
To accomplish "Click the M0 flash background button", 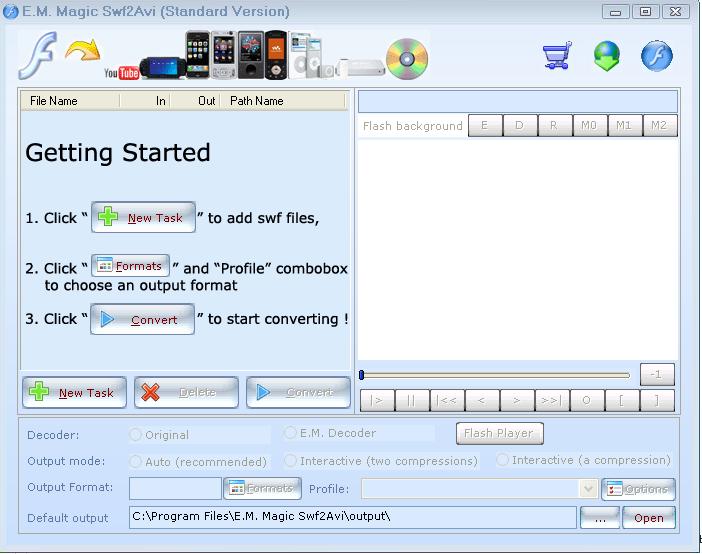I will 590,125.
